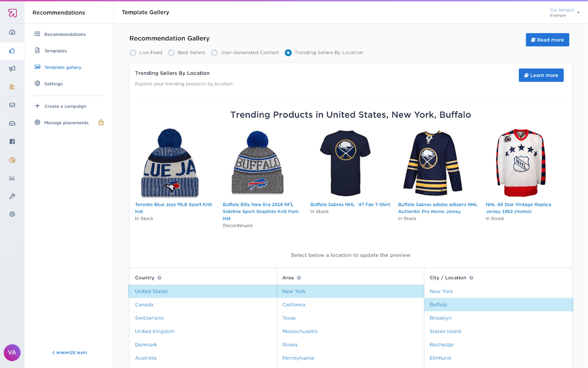Click the Buffalo Bills pom hat image
The image size is (588, 368).
(258, 163)
